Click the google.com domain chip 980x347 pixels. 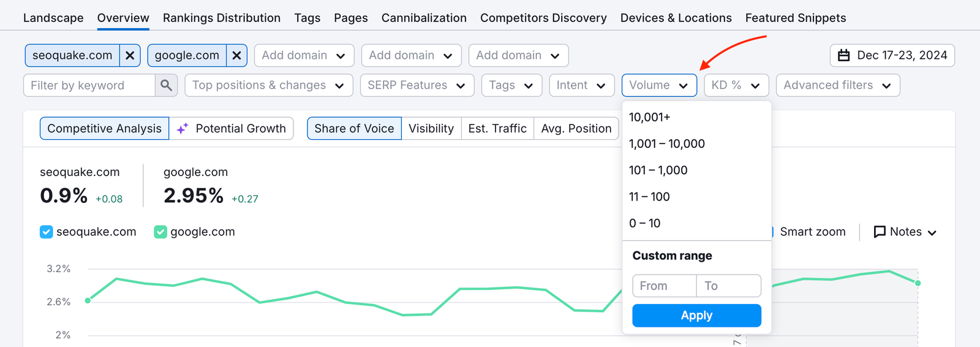point(187,55)
